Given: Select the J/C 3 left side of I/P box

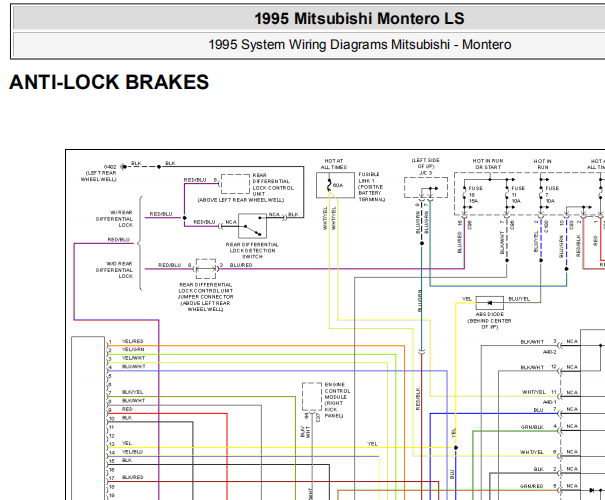Looking at the screenshot, I should [426, 188].
